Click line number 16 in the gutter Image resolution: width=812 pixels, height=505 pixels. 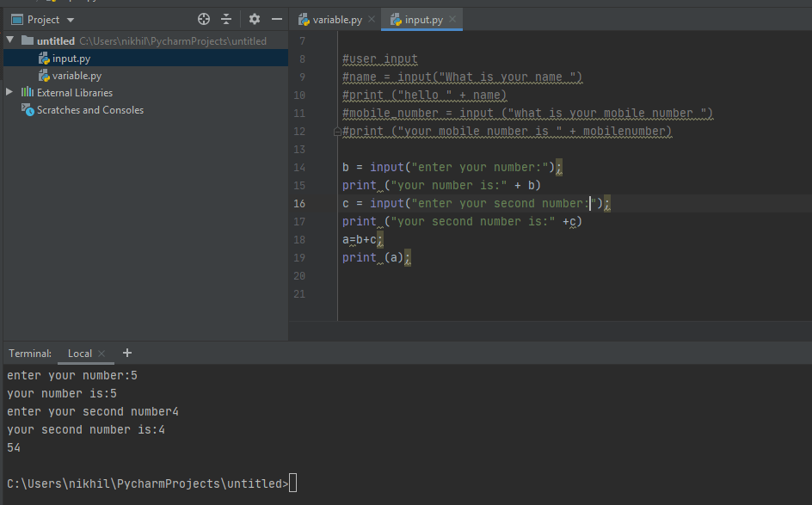[x=299, y=204]
